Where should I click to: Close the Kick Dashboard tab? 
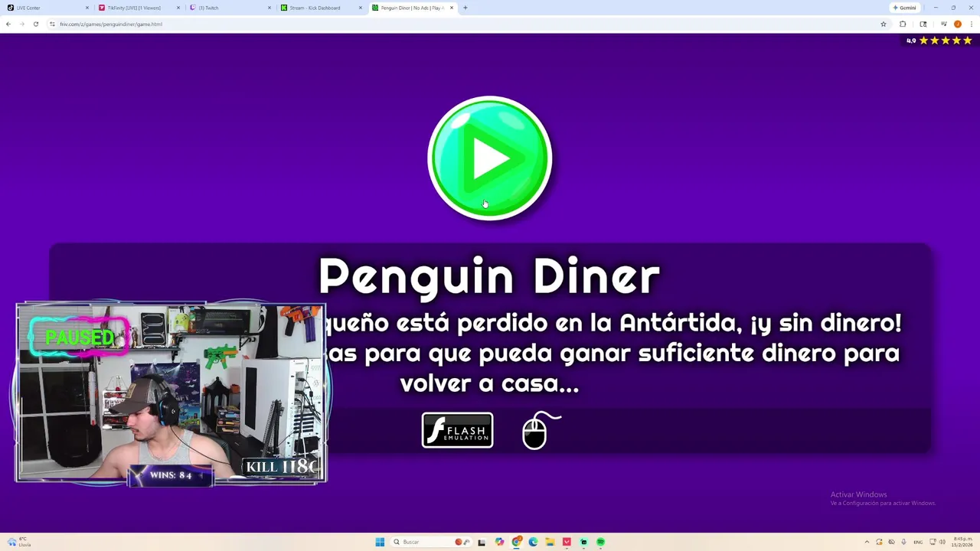[x=361, y=8]
